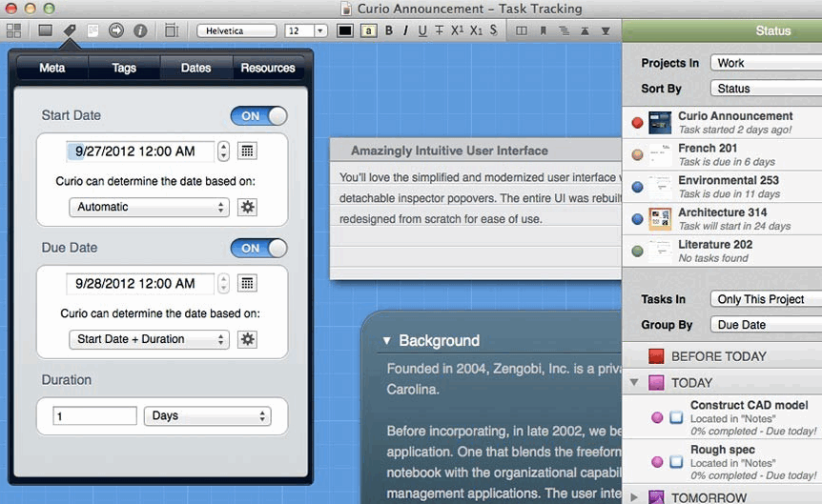Screen dimensions: 822x504
Task: Click the Due Date 9/28/2012 field
Action: click(x=140, y=283)
